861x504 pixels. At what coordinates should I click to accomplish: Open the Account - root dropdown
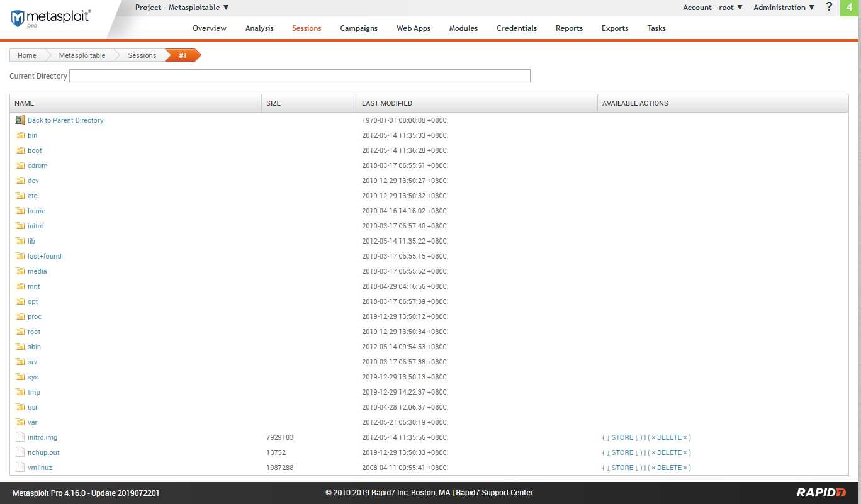[x=713, y=8]
